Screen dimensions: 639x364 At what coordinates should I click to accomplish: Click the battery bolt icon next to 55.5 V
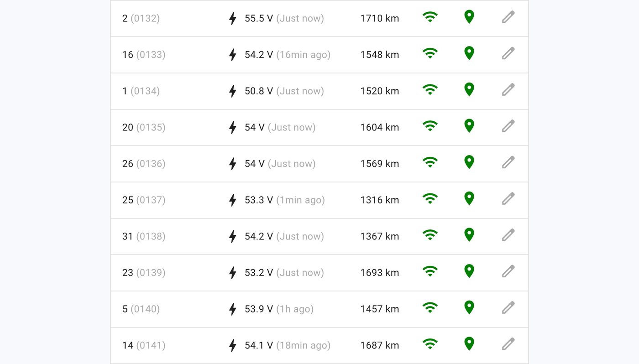click(233, 18)
